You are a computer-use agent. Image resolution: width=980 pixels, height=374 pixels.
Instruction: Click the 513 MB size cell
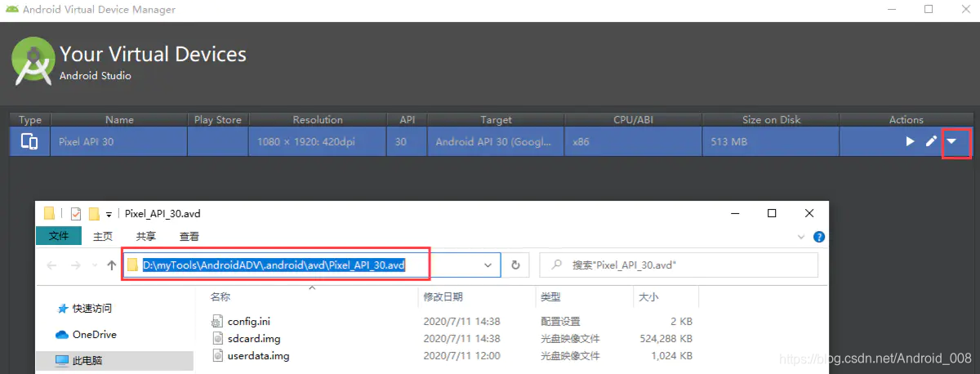[x=728, y=142]
